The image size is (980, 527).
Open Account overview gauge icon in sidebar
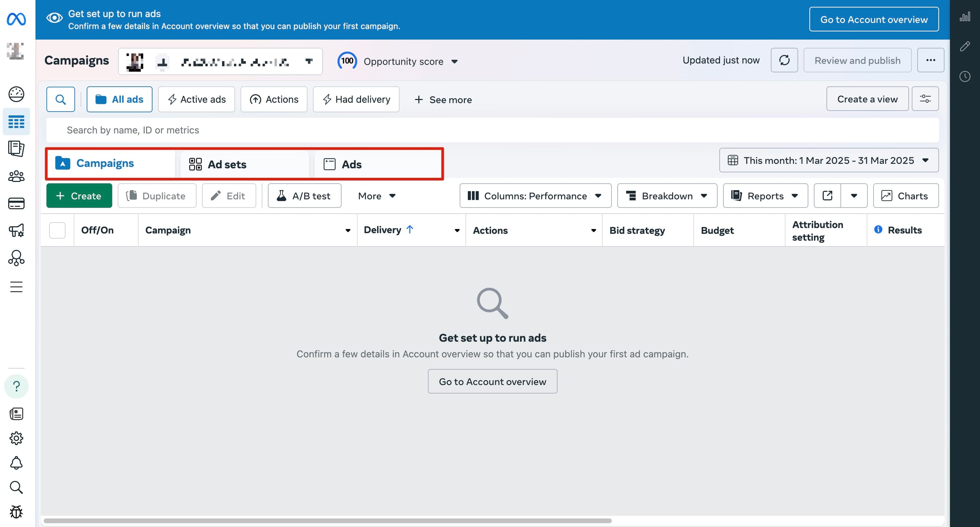click(x=16, y=94)
